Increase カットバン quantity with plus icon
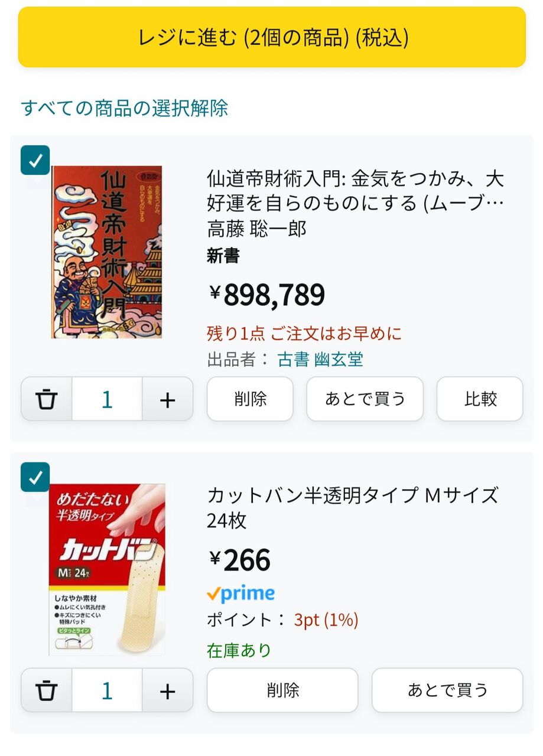The height and width of the screenshot is (756, 543). click(168, 690)
